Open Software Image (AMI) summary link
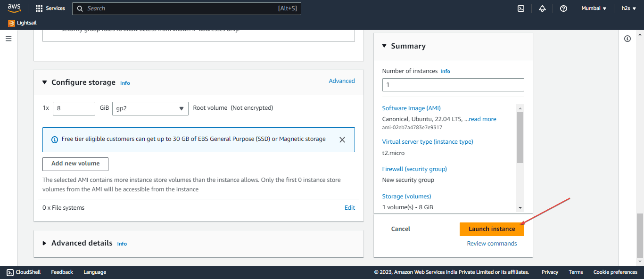Image resolution: width=644 pixels, height=279 pixels. point(412,108)
